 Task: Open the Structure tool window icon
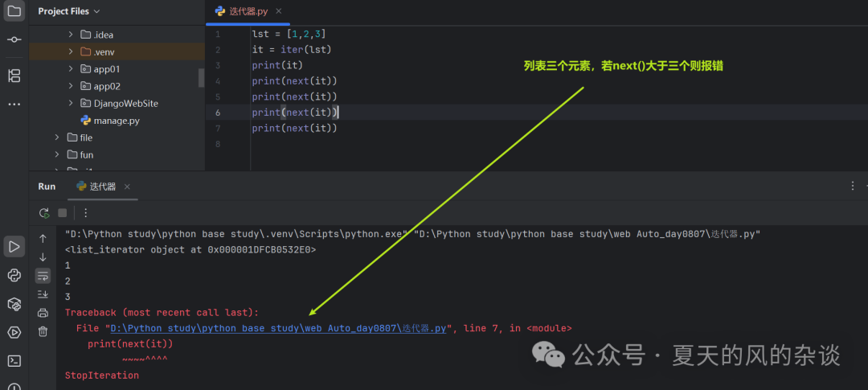(14, 76)
